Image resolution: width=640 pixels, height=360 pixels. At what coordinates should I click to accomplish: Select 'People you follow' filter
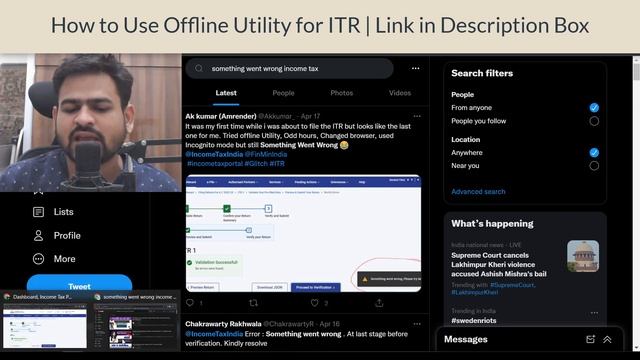click(x=594, y=121)
